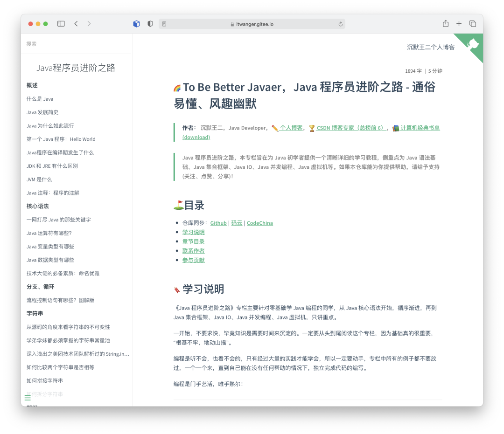Click Java程序员进阶之路 sidebar title
The image size is (504, 434).
tap(76, 68)
